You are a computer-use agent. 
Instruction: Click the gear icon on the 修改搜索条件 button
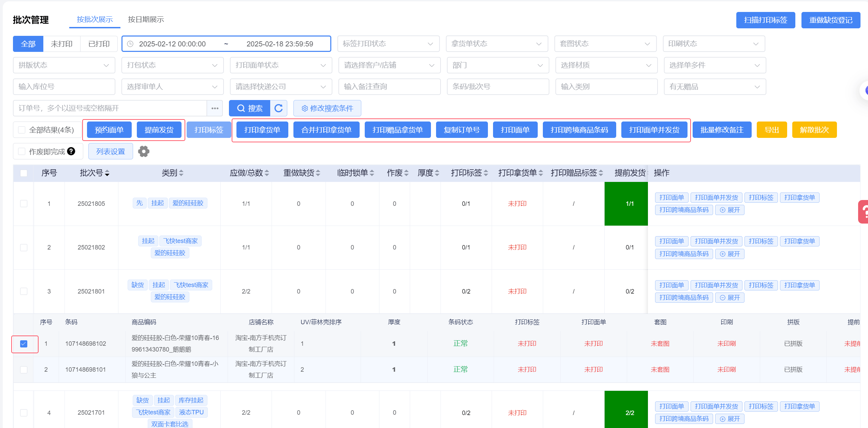tap(304, 108)
